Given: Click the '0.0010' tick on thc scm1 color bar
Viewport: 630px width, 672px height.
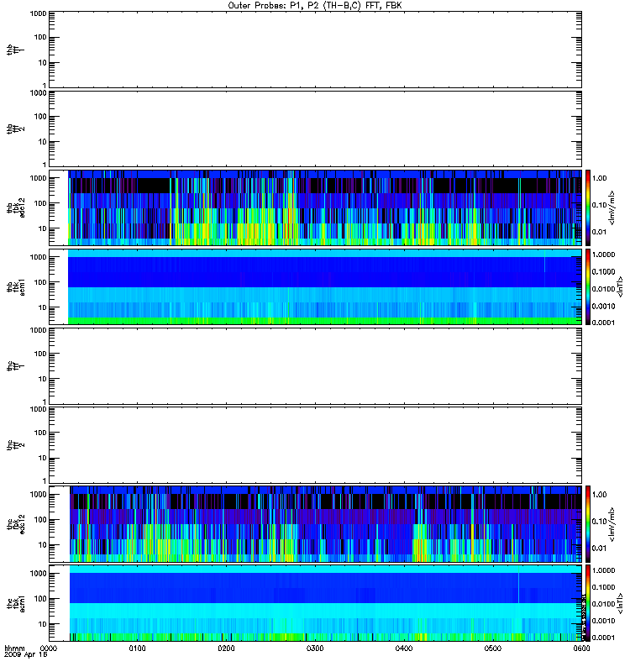Looking at the screenshot, I should 603,621.
